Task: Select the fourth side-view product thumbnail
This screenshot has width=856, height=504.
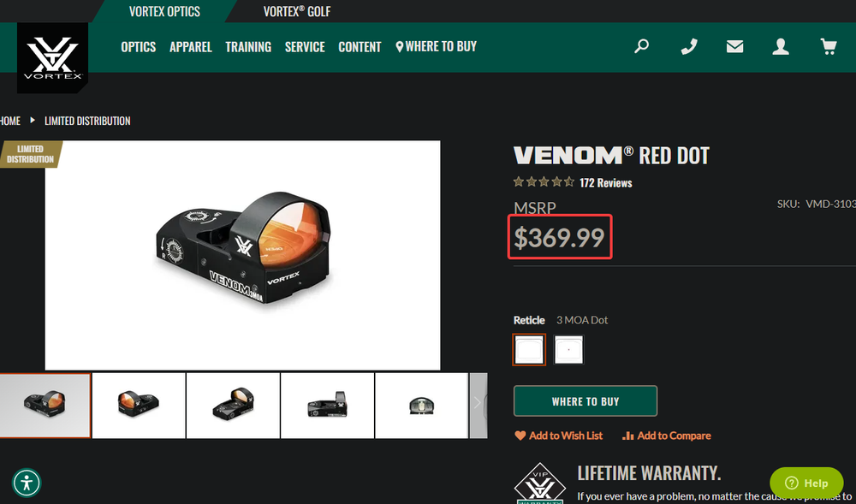Action: pos(327,406)
